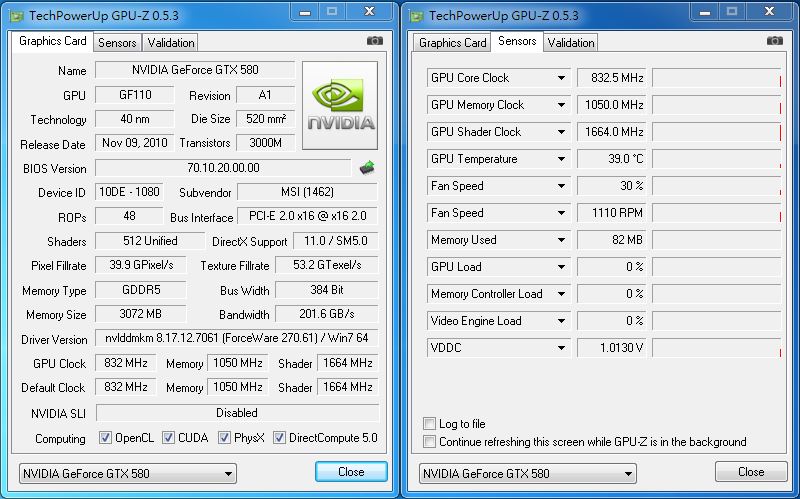Click the BIOS save chip icon
Screen dimensions: 800x499
click(367, 168)
